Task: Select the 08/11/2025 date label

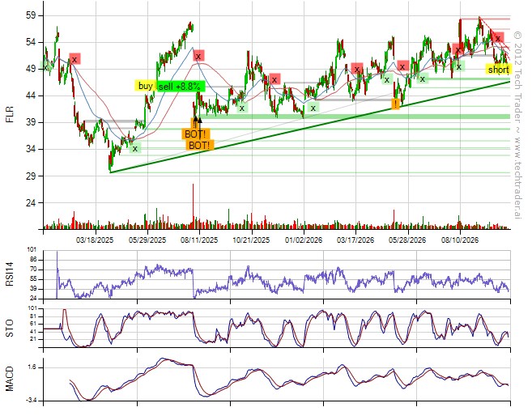Action: (x=199, y=240)
